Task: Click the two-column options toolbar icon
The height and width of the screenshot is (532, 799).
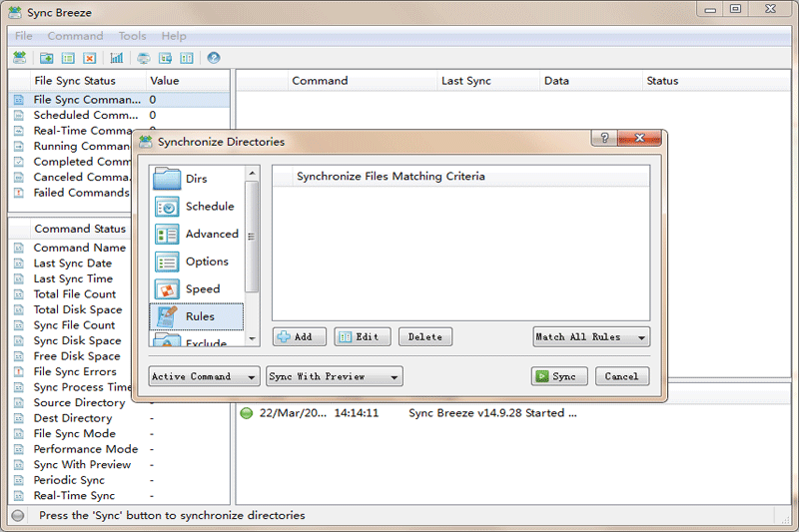Action: click(x=187, y=58)
